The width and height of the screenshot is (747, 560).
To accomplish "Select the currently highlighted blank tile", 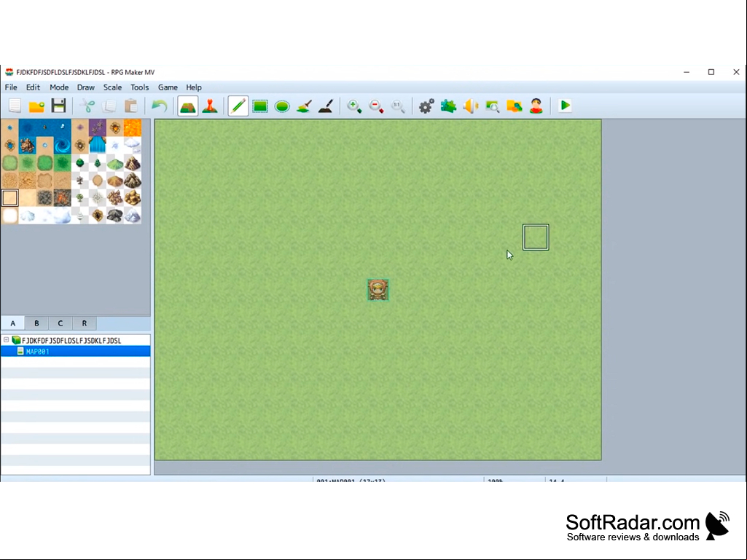I will pos(9,198).
